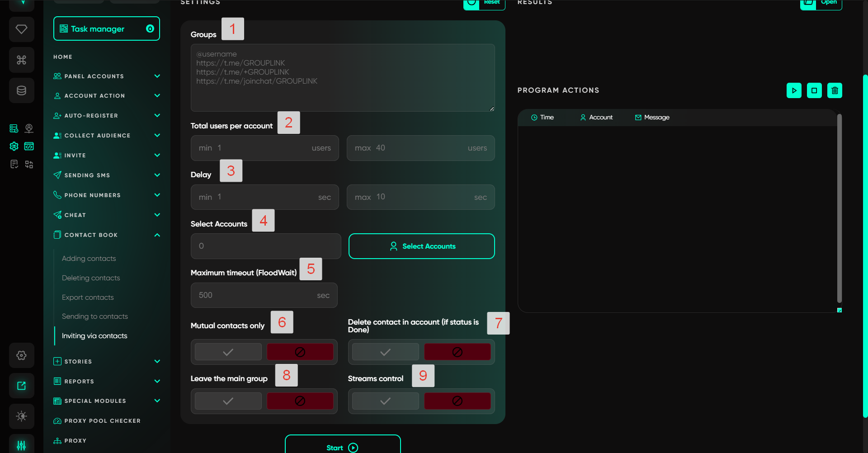Click the trash icon in Program Actions

click(x=835, y=90)
